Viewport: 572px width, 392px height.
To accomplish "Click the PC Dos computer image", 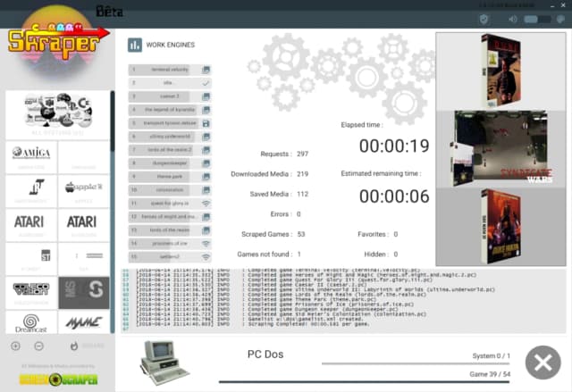I will (x=164, y=363).
